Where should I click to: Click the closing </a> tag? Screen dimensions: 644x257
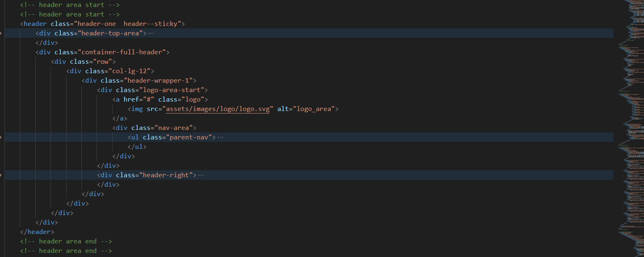[x=120, y=118]
